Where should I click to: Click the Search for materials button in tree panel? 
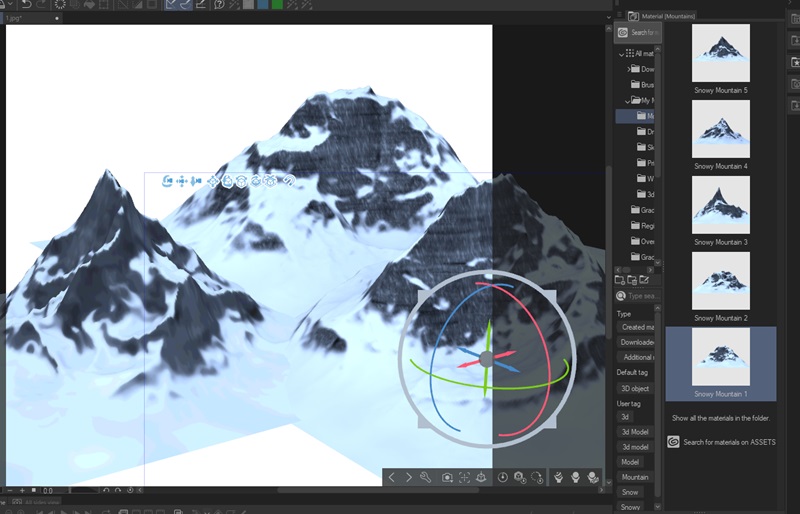click(x=638, y=33)
